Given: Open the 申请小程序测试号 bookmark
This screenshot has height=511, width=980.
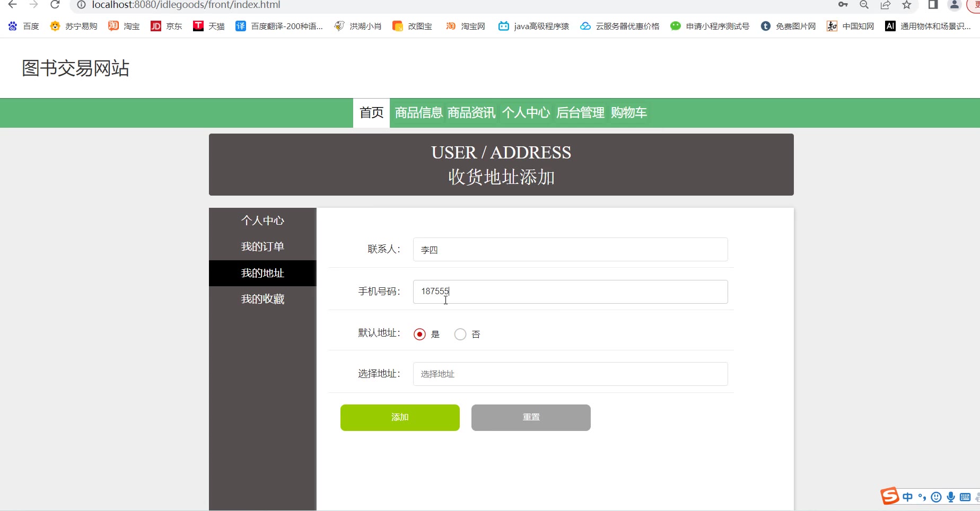Looking at the screenshot, I should (x=710, y=26).
